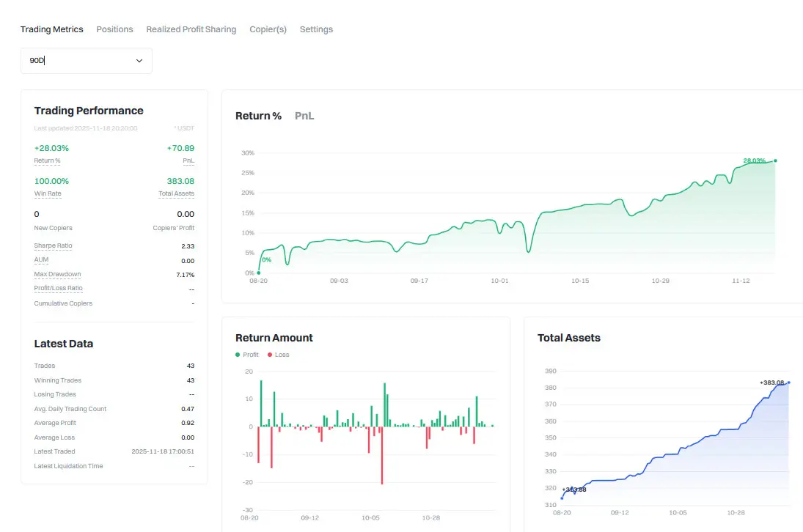Click the Sharpe Ratio label
The width and height of the screenshot is (803, 532).
[54, 245]
